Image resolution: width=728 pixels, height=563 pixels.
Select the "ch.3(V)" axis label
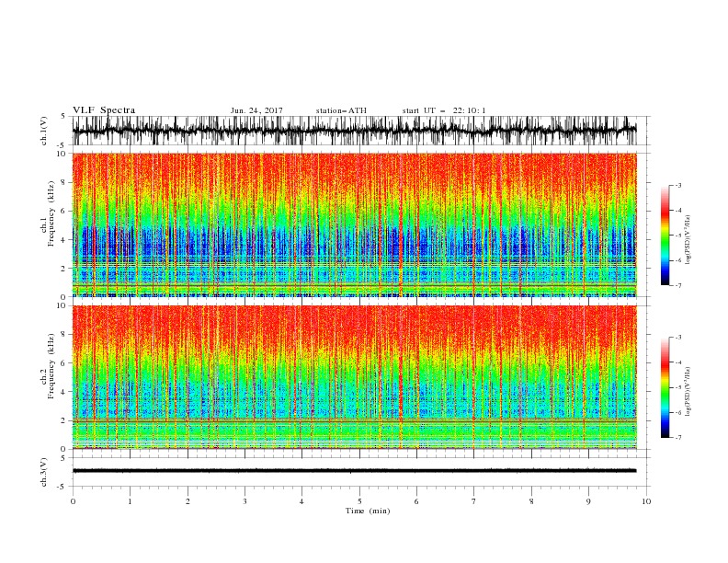[44, 472]
